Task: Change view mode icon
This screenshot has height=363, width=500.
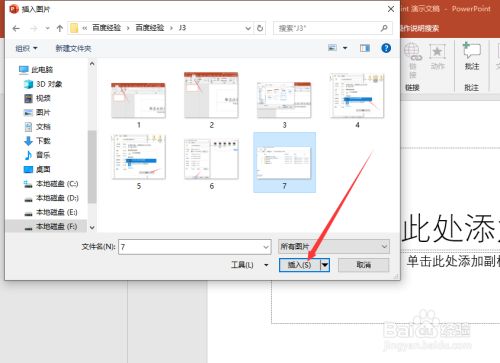Action: click(x=332, y=48)
